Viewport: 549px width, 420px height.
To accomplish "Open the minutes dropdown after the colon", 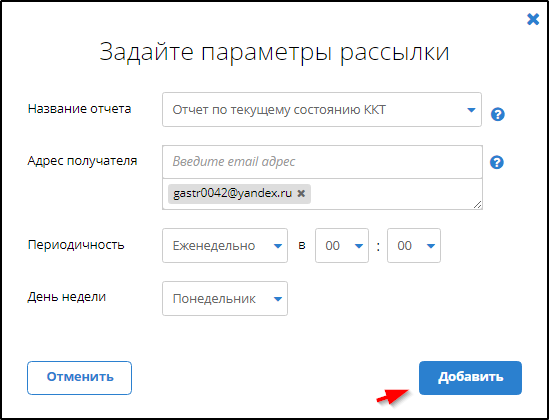I will [414, 246].
